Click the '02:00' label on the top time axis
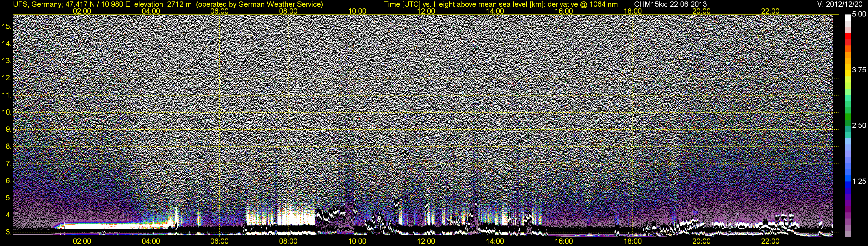The height and width of the screenshot is (246, 868). click(x=82, y=11)
